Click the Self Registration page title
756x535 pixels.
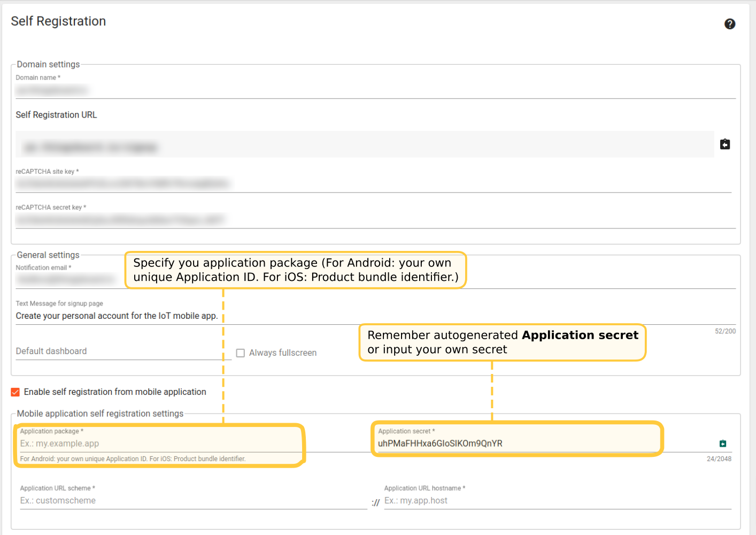click(x=58, y=21)
